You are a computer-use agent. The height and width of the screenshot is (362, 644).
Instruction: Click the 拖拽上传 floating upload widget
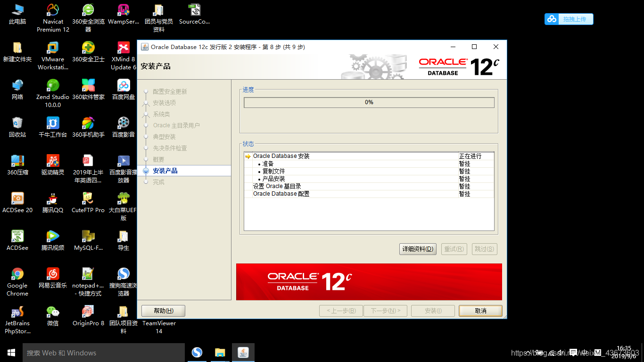coord(569,19)
